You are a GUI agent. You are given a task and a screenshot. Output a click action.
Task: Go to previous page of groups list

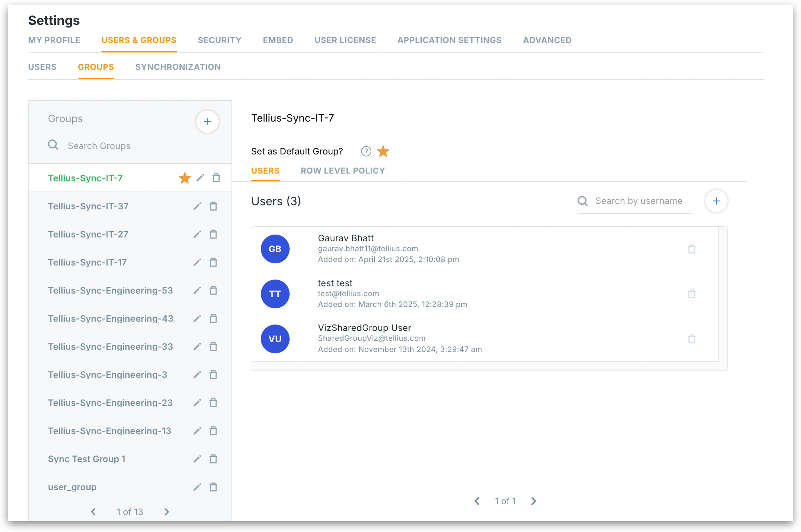pyautogui.click(x=93, y=512)
